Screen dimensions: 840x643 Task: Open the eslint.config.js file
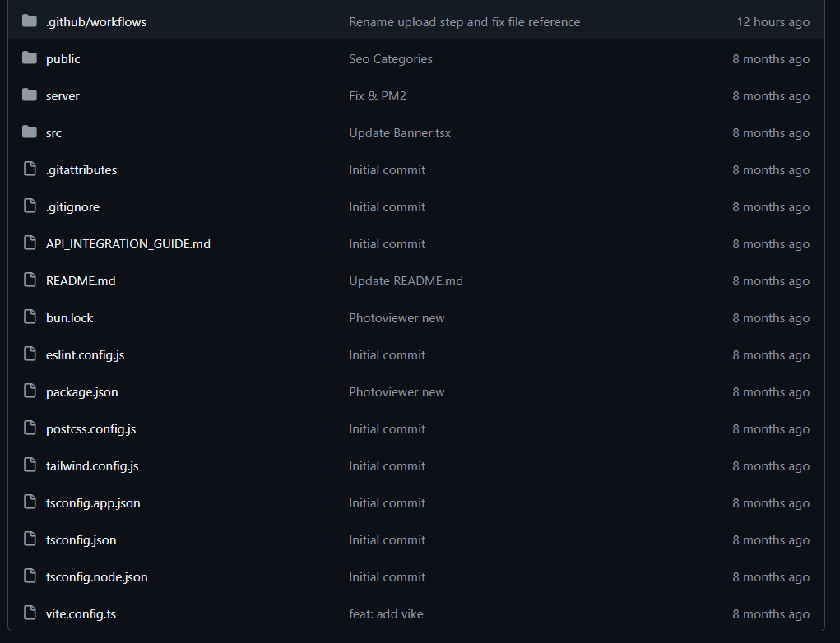[86, 355]
